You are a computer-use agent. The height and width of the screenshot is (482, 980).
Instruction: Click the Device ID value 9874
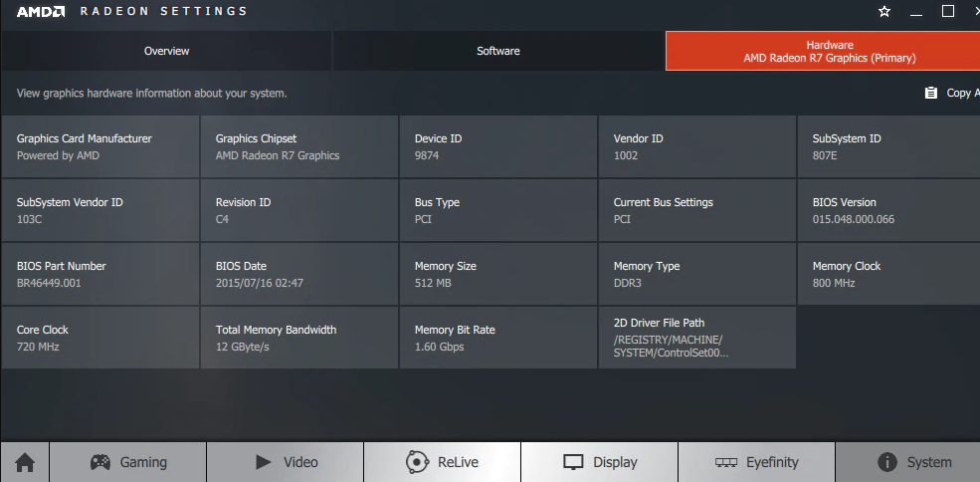point(427,155)
